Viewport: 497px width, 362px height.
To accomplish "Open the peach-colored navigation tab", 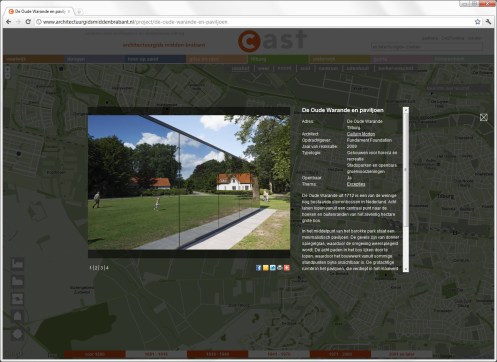I will point(217,59).
